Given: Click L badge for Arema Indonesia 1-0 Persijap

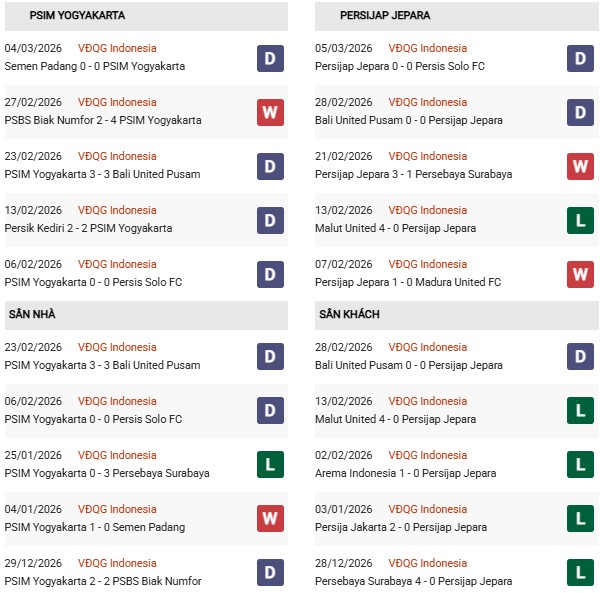Looking at the screenshot, I should coord(581,464).
